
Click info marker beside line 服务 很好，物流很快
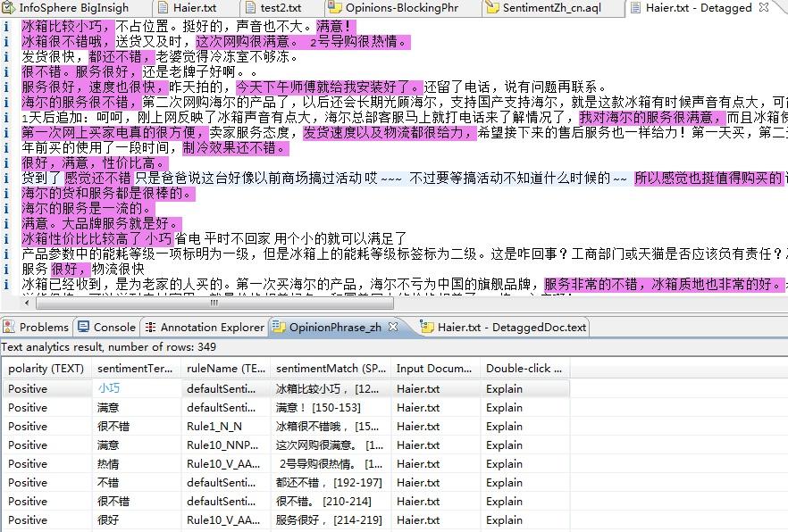pos(5,269)
